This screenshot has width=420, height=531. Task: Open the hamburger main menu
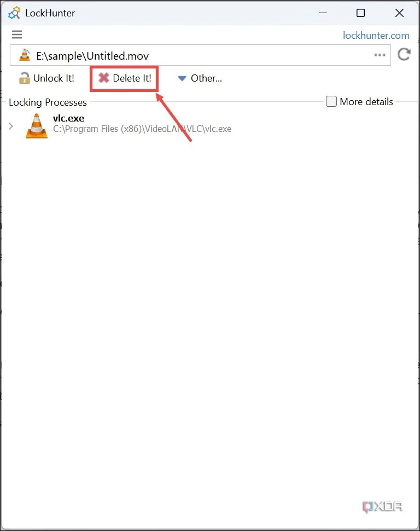[16, 34]
